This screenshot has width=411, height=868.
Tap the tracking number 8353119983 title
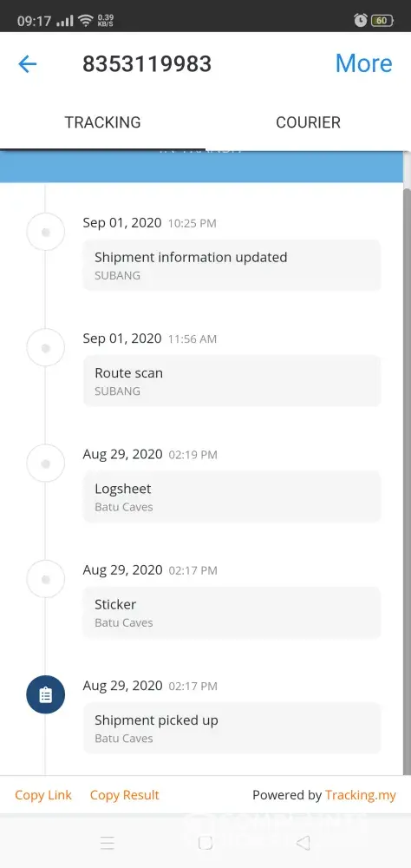click(x=147, y=64)
